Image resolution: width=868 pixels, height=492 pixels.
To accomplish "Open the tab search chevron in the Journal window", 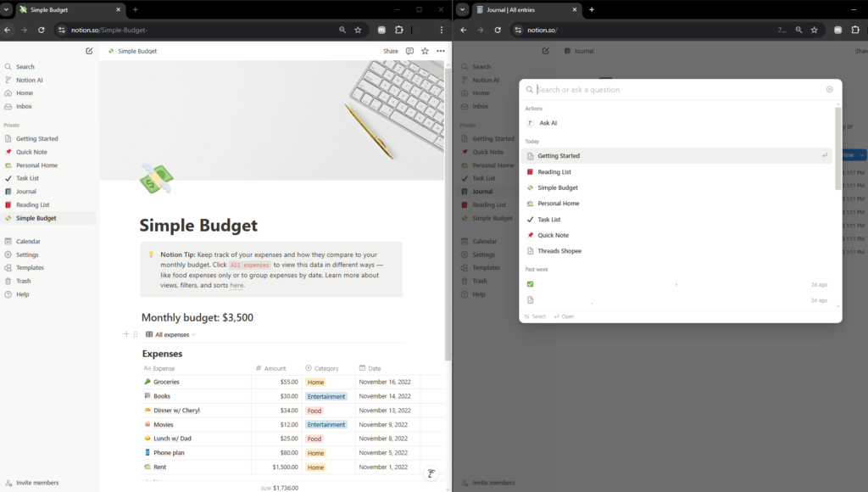I will click(462, 9).
